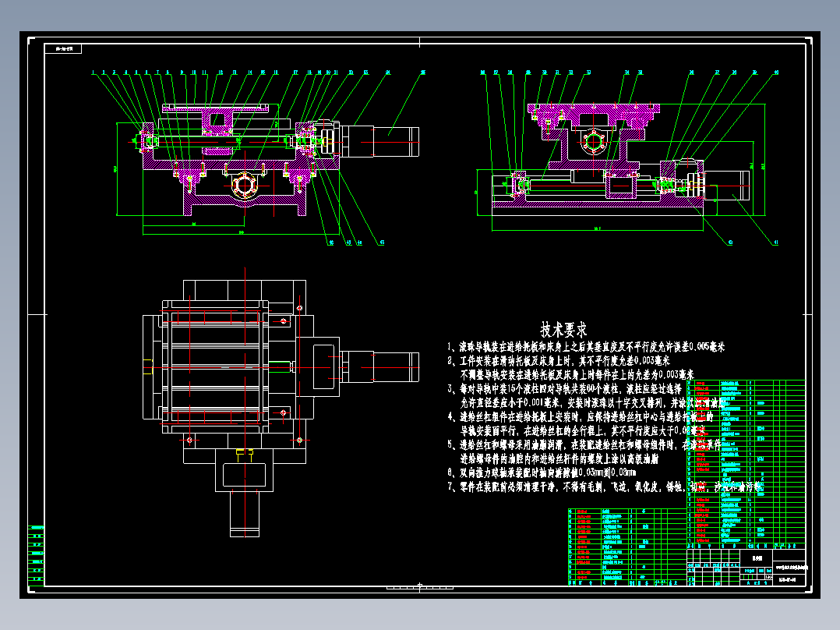Select the overall width dimension under right section view
840x630 pixels.
[x=598, y=229]
